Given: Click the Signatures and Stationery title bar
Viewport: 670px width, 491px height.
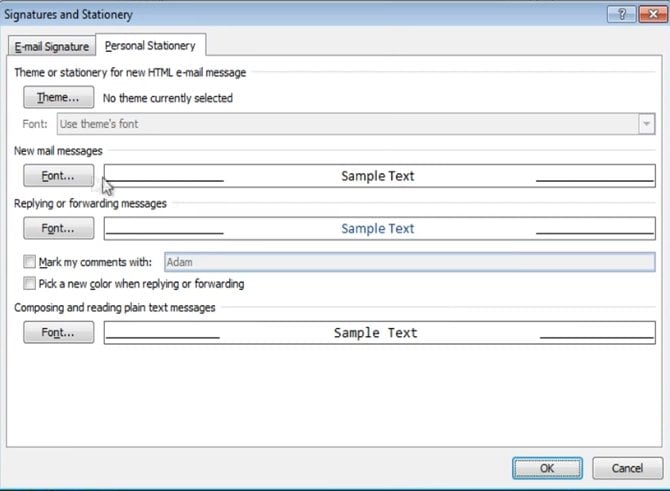Looking at the screenshot, I should pos(300,15).
